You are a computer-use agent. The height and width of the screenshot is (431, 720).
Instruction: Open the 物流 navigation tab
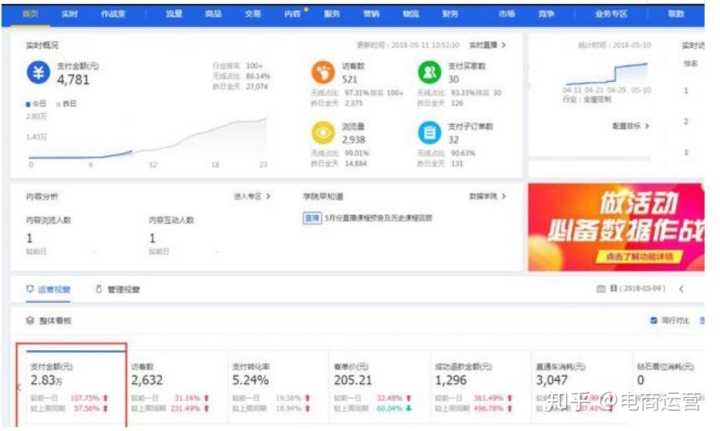[411, 14]
